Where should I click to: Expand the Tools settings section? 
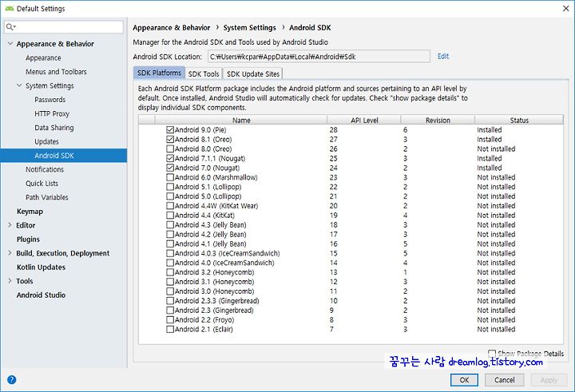tap(10, 281)
